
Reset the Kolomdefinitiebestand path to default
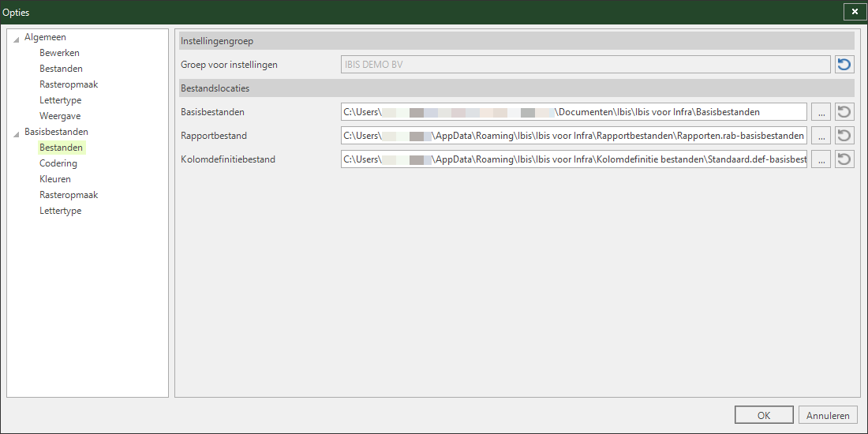(x=844, y=159)
